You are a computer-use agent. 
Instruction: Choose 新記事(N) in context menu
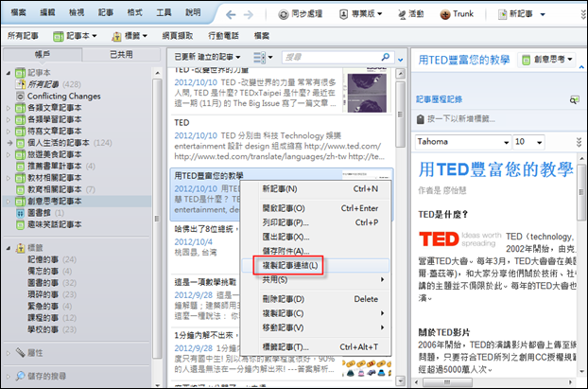[316, 189]
